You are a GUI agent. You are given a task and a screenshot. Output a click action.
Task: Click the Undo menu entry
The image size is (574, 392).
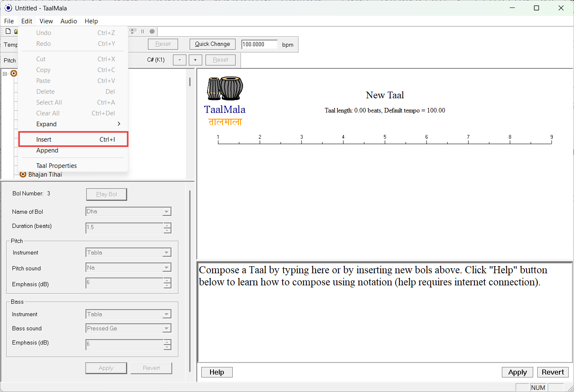click(73, 33)
